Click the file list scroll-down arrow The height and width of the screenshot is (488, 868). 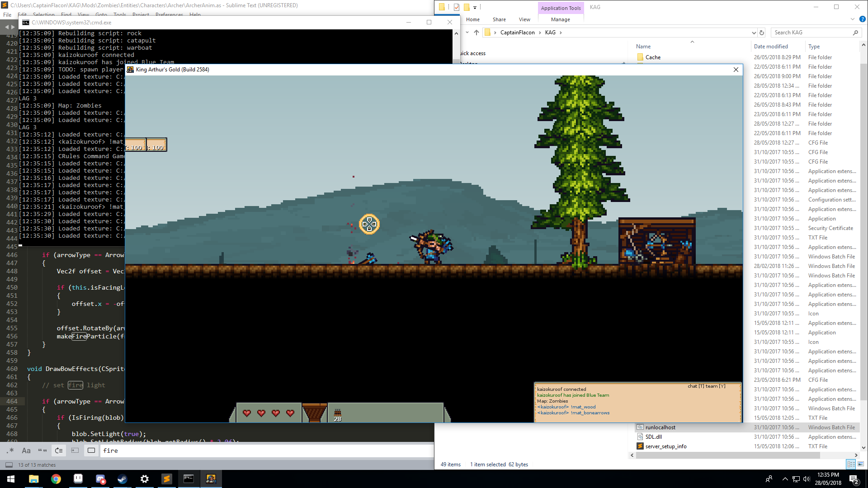(863, 448)
